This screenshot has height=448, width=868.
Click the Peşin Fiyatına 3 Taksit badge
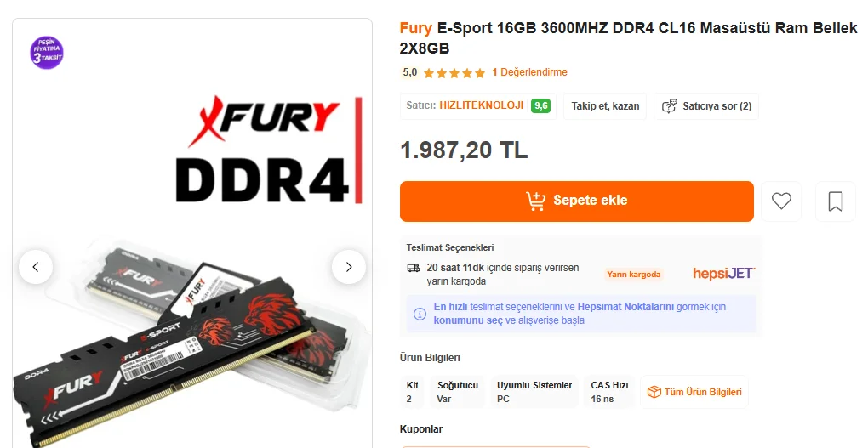coord(47,53)
